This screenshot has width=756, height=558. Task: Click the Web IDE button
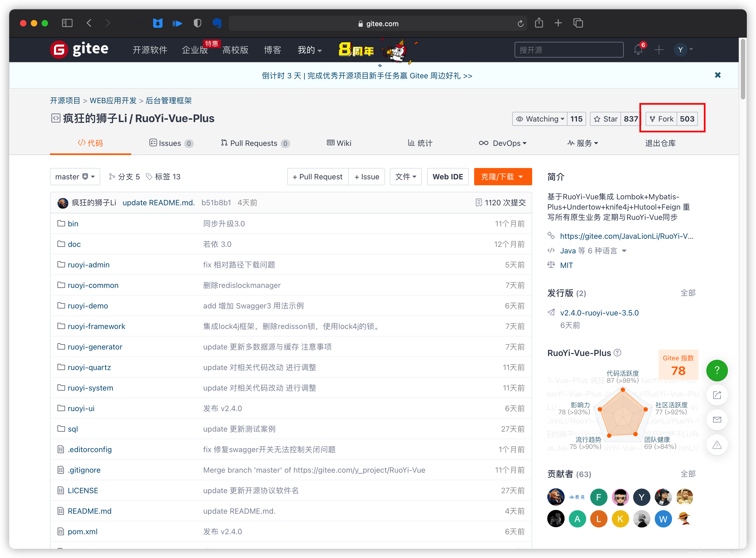pyautogui.click(x=447, y=177)
